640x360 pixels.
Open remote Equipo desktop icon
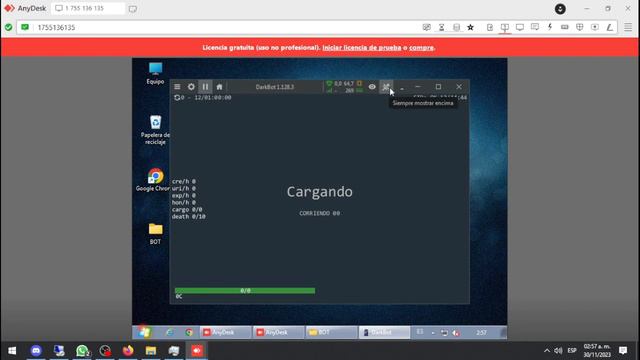155,73
